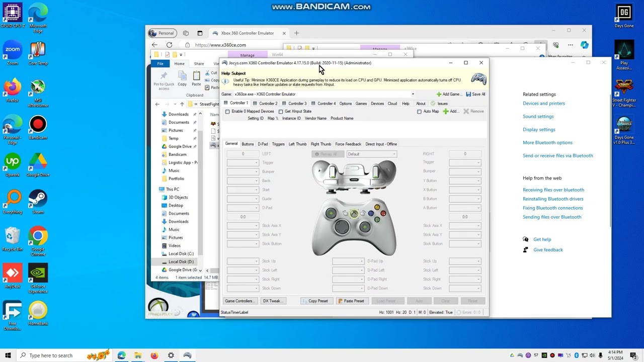Screen dimensions: 644x362
Task: Click the Give feedback link in Settings
Action: coord(548,250)
